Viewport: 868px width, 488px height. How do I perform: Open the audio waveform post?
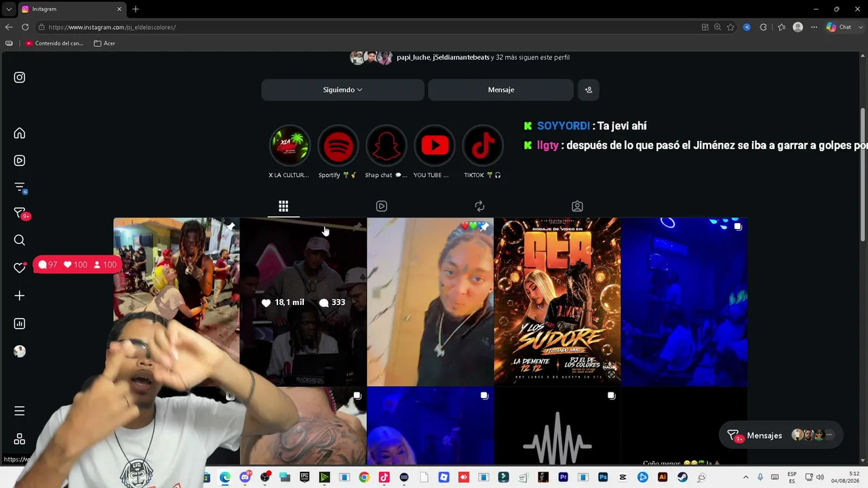pyautogui.click(x=557, y=426)
